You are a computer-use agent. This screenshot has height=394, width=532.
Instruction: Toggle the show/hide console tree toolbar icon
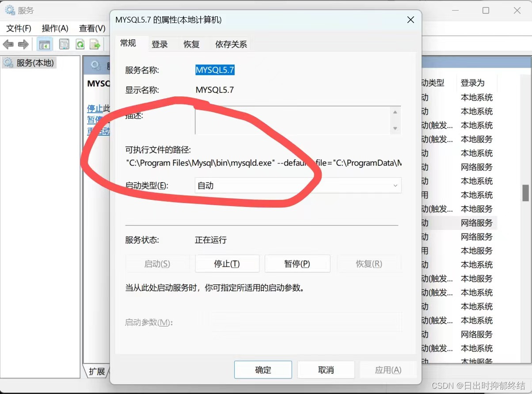point(44,44)
